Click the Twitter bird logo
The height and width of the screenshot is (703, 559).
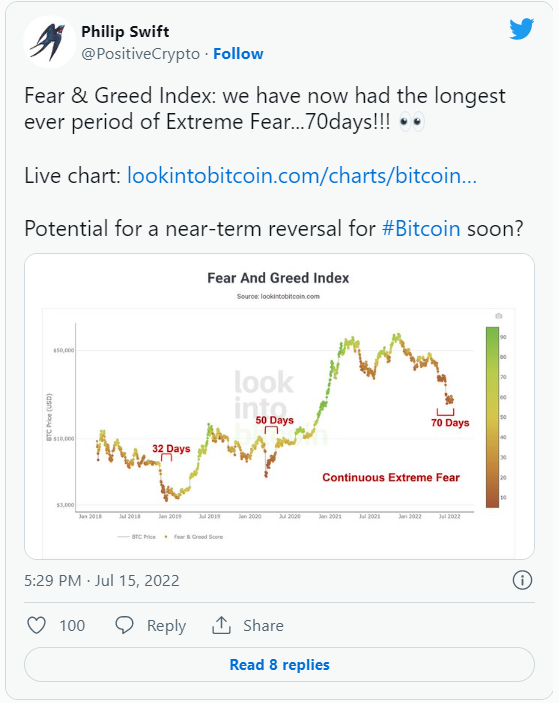(x=521, y=29)
